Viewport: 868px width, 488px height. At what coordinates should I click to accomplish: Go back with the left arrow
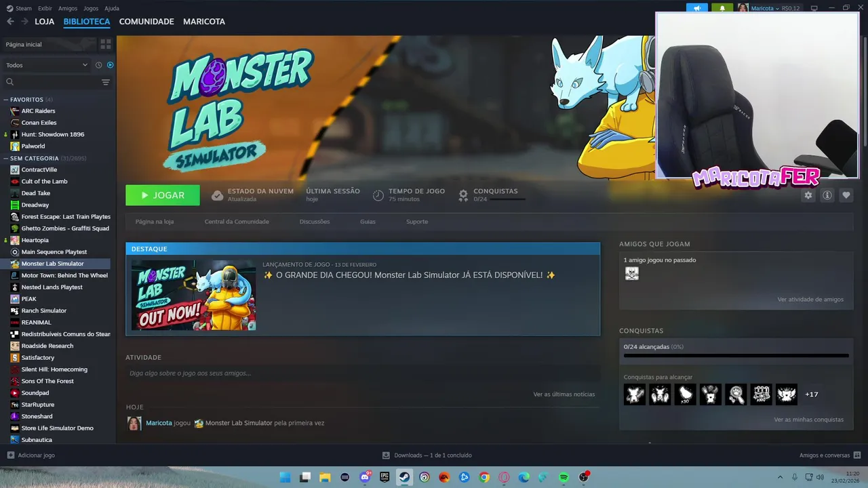pos(10,22)
